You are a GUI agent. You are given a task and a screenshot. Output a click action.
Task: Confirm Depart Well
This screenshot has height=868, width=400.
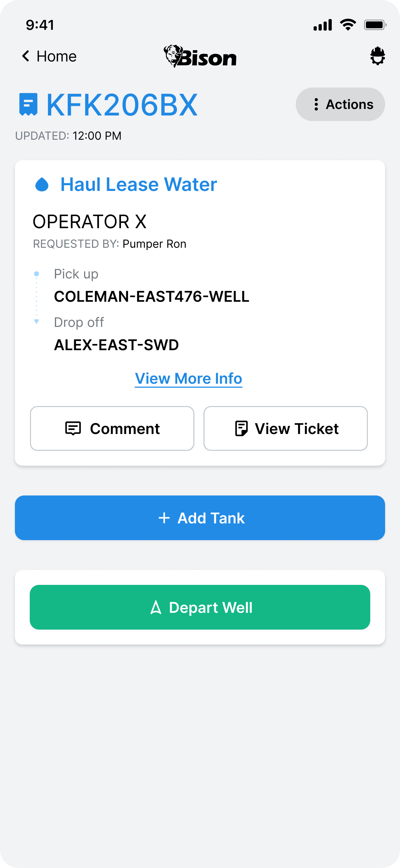[x=200, y=607]
